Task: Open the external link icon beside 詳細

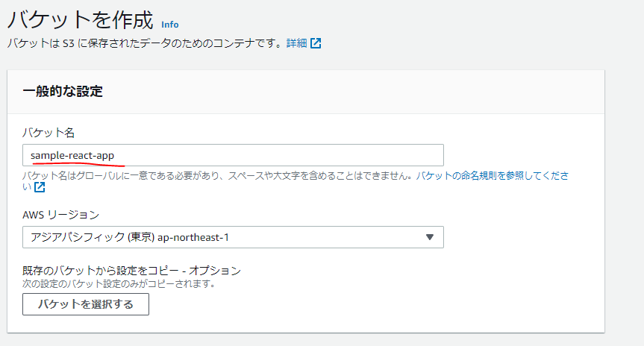Action: click(x=316, y=43)
